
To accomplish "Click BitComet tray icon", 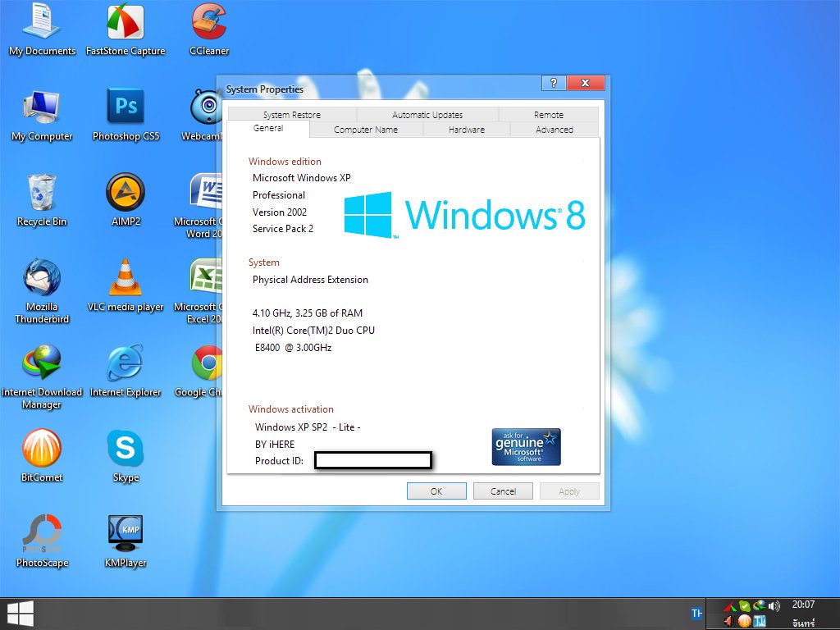I will 745,621.
